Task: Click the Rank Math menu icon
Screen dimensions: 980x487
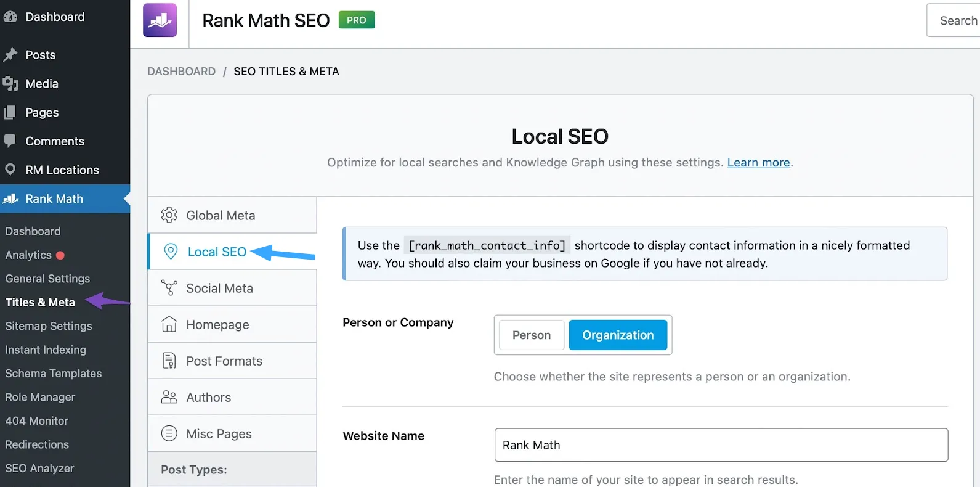Action: tap(10, 198)
